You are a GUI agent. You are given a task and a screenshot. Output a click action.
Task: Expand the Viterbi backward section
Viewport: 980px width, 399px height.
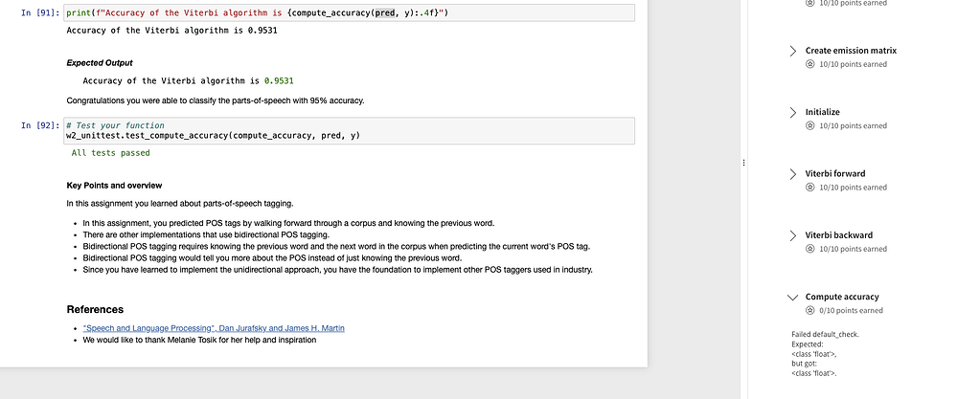[x=792, y=235]
